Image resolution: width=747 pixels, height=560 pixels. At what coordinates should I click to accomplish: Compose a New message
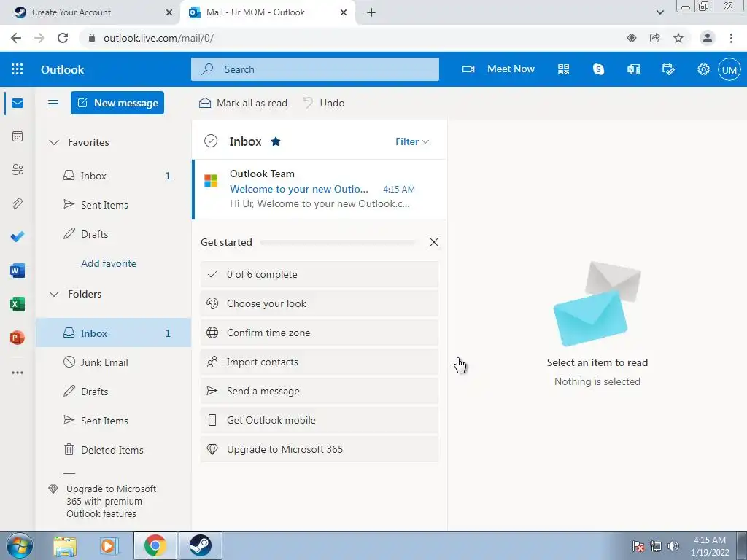(x=117, y=103)
